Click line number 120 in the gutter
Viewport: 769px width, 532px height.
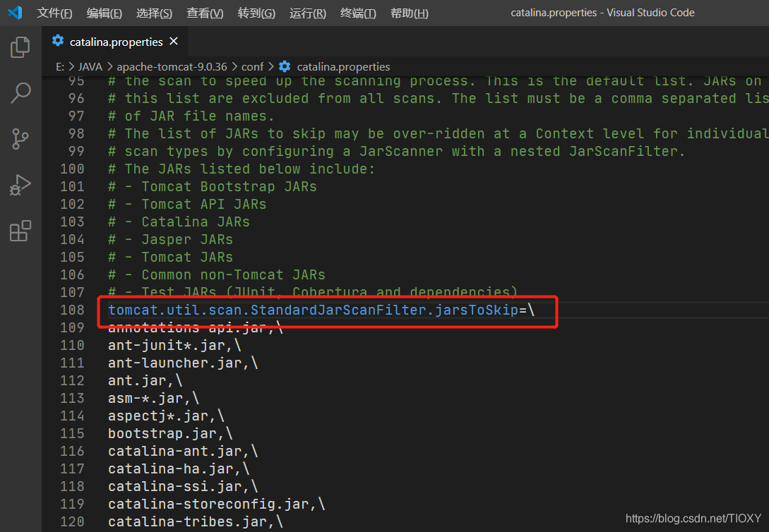point(72,521)
